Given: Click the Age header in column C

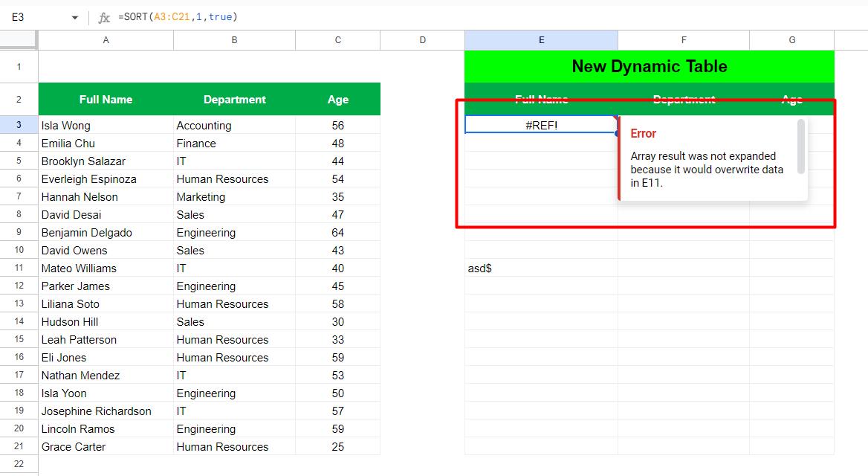Looking at the screenshot, I should [337, 99].
